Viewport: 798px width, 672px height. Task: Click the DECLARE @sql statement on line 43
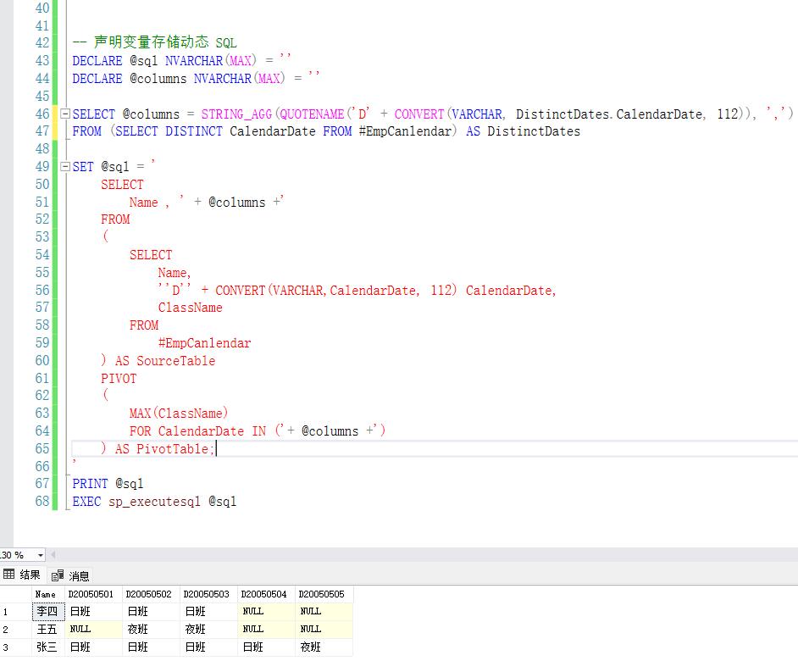click(x=181, y=60)
